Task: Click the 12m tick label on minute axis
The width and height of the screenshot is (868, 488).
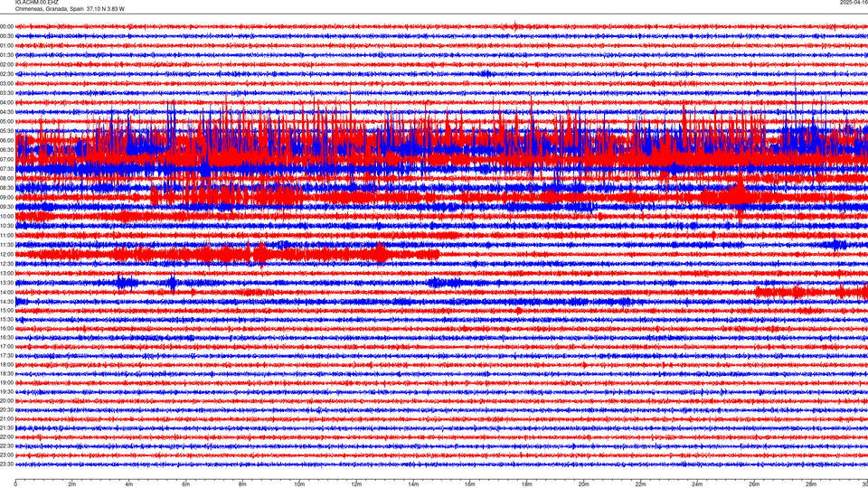Action: 356,484
